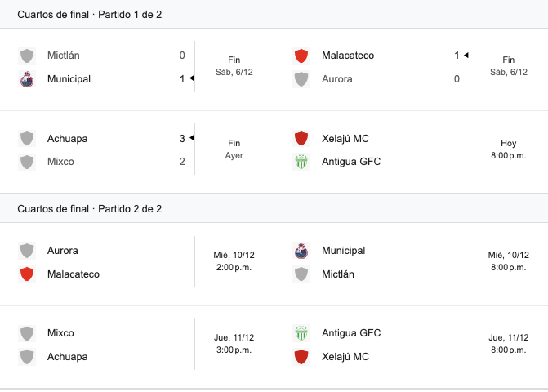The height and width of the screenshot is (392, 548).
Task: Click Xelajú MC red shield in today's match
Action: [301, 138]
